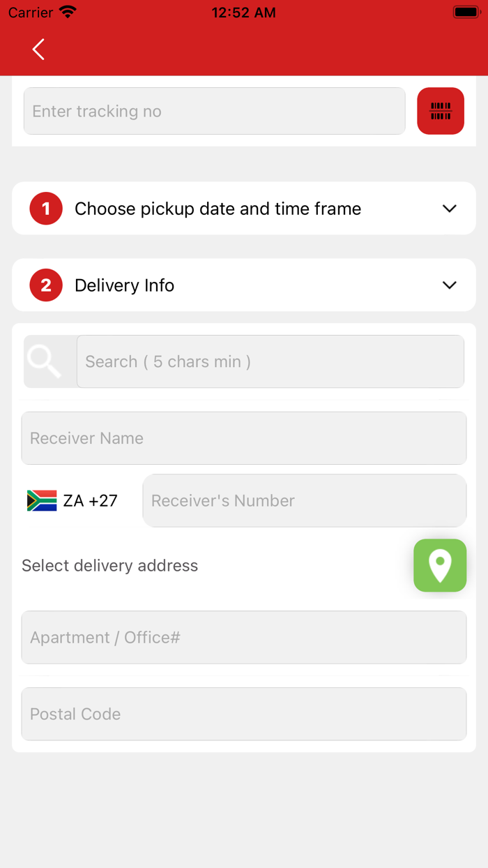Click the Receiver Name field
Screen dimensions: 488x868
[x=243, y=437]
